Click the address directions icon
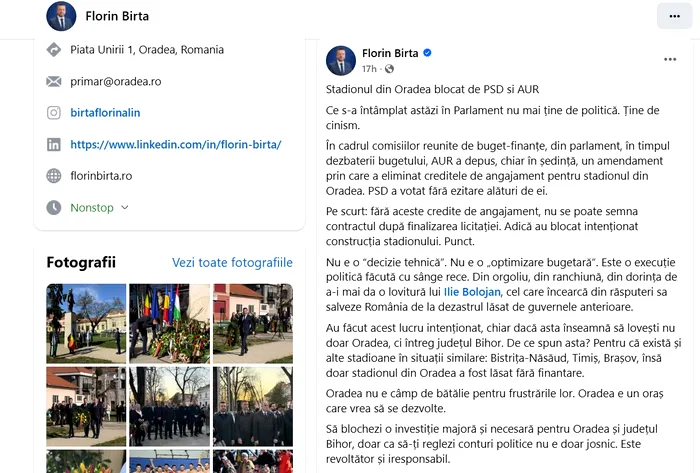Viewport: 700px width, 473px height. pyautogui.click(x=54, y=50)
